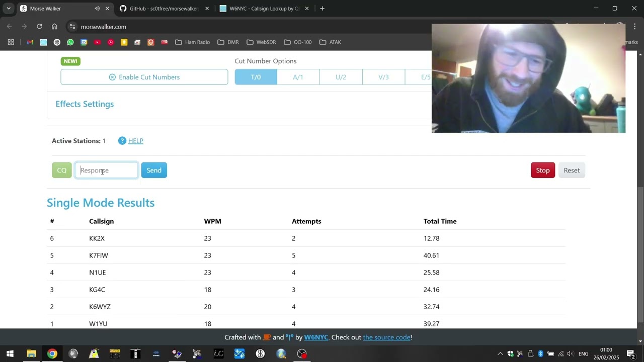Click the blue Send button
This screenshot has height=362, width=644.
click(x=154, y=170)
